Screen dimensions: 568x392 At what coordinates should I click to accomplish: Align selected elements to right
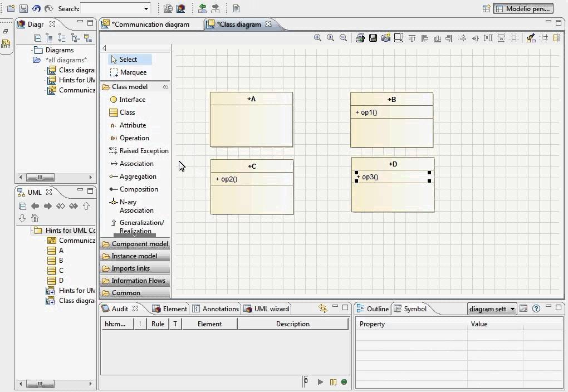pos(449,38)
